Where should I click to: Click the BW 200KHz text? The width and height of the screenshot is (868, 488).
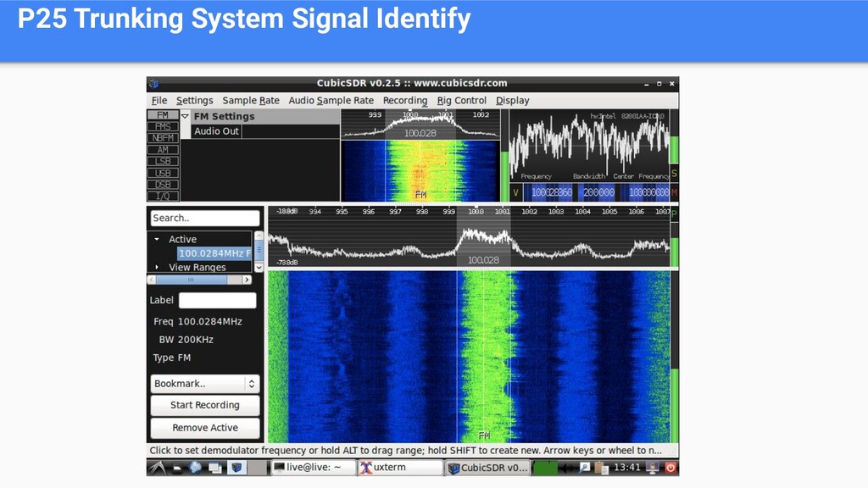[186, 340]
